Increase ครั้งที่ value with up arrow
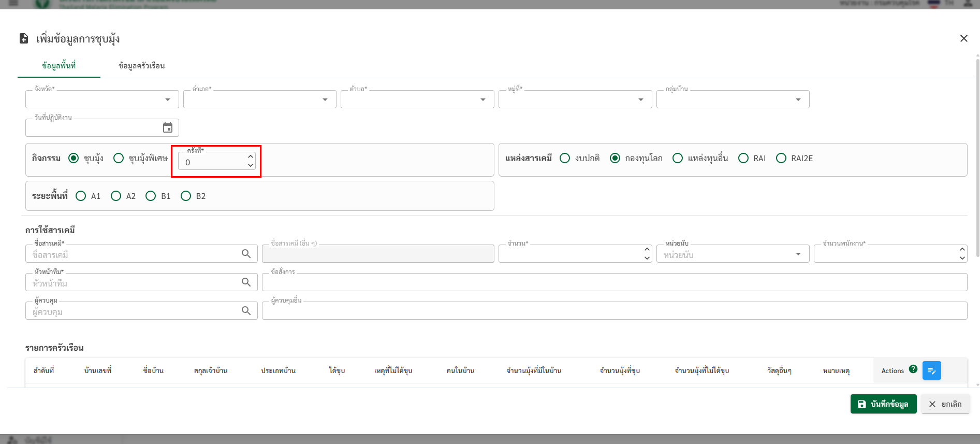 tap(251, 156)
